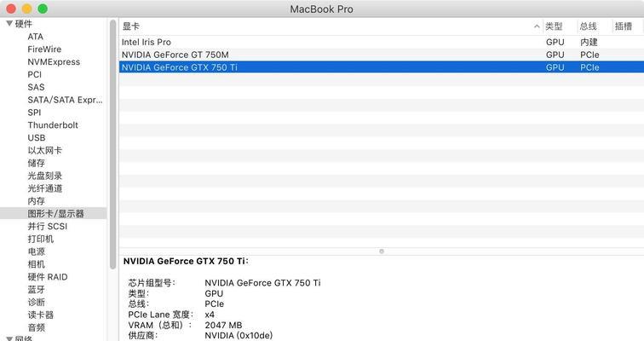Sort by 类型 column header

coord(554,26)
